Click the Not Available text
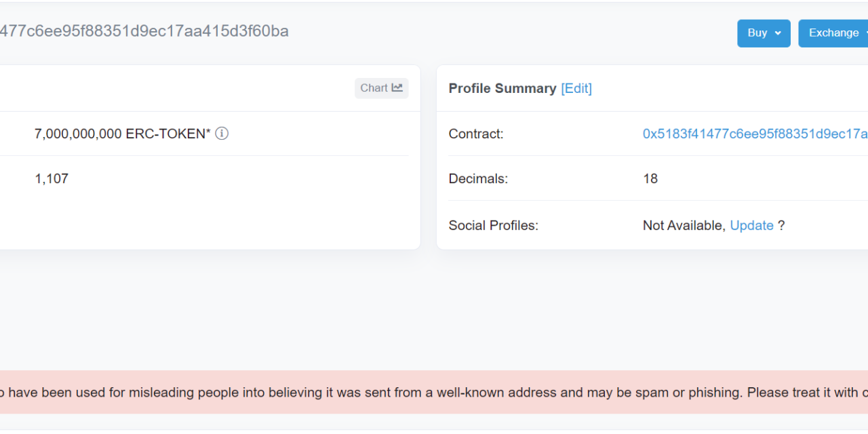The image size is (868, 434). pos(684,225)
